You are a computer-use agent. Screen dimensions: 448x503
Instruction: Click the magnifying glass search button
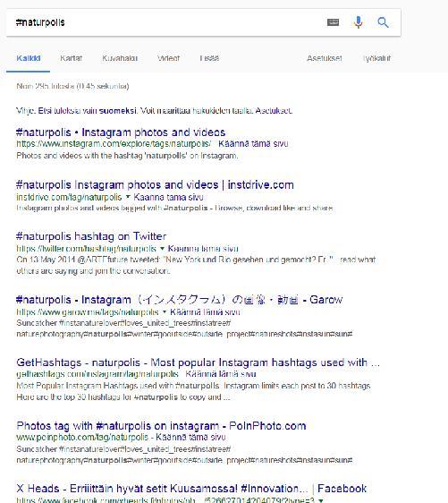(x=383, y=22)
